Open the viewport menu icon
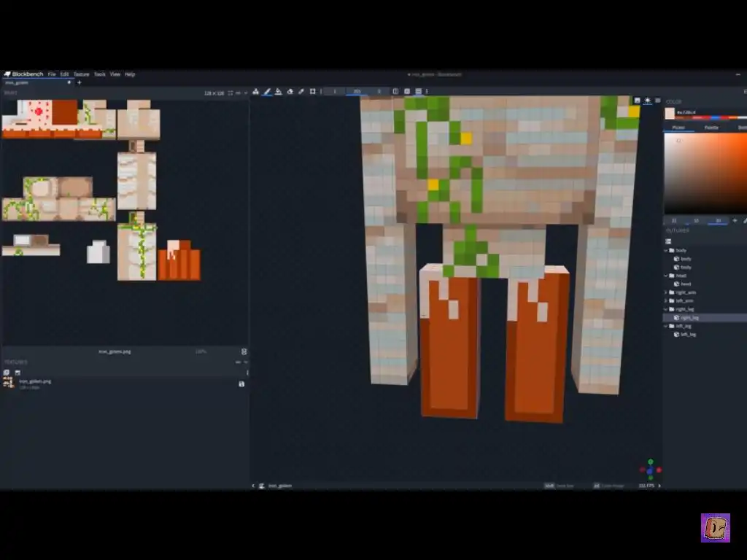This screenshot has height=560, width=747. click(658, 101)
